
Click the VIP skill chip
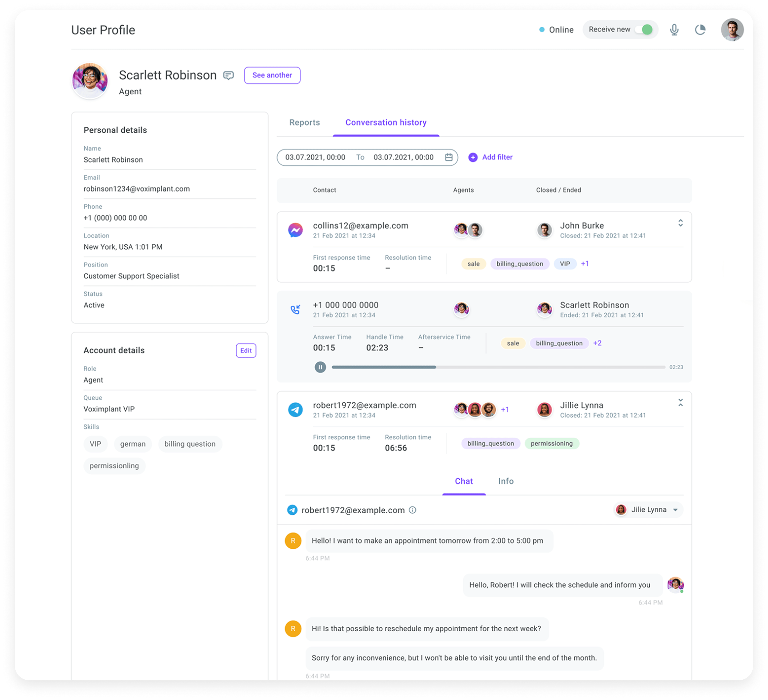[95, 444]
